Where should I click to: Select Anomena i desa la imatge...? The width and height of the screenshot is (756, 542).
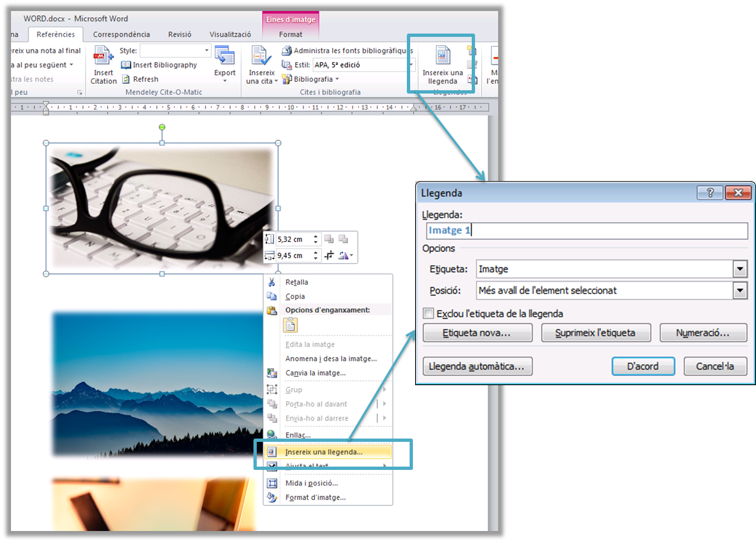click(331, 359)
